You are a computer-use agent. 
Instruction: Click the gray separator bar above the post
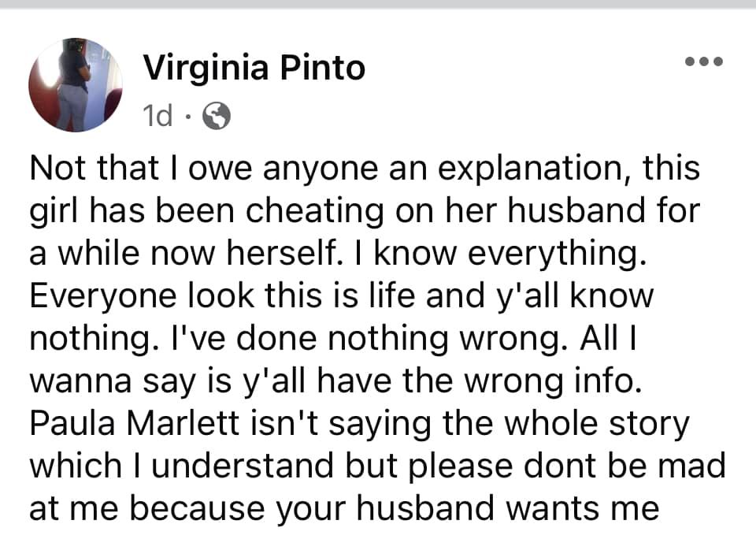click(x=378, y=4)
